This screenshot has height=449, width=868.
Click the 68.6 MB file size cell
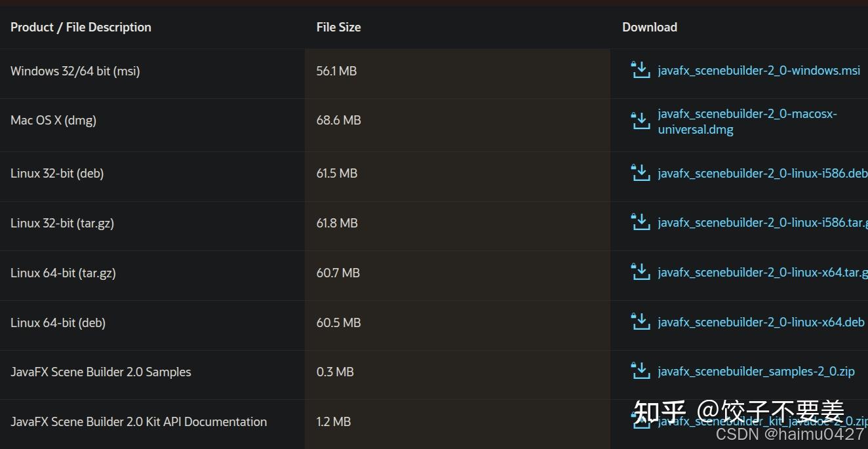click(x=338, y=120)
